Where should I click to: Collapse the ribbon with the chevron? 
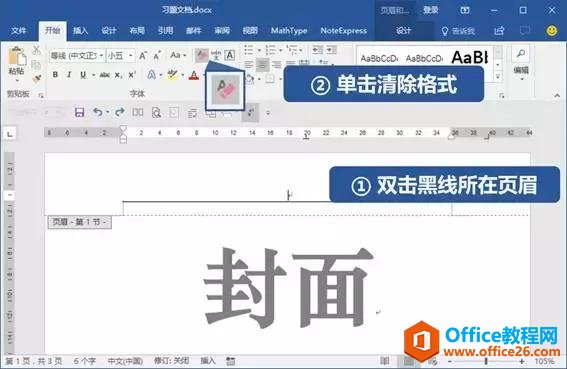[x=557, y=96]
